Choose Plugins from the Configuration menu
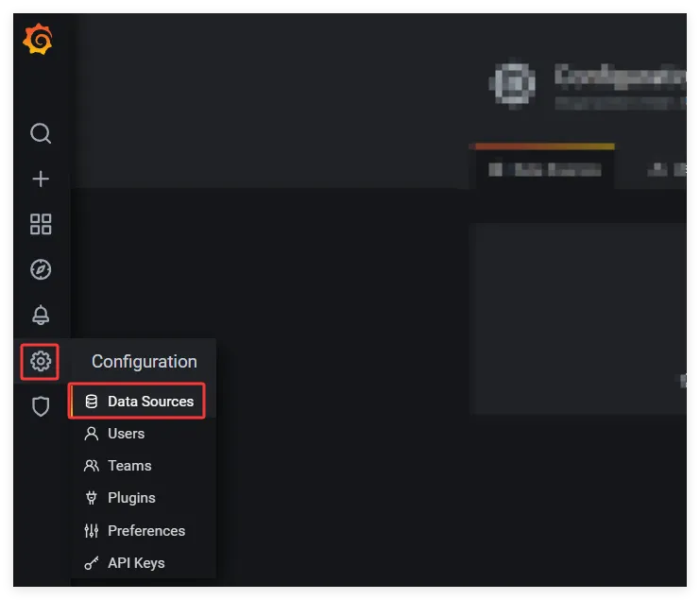 tap(131, 498)
